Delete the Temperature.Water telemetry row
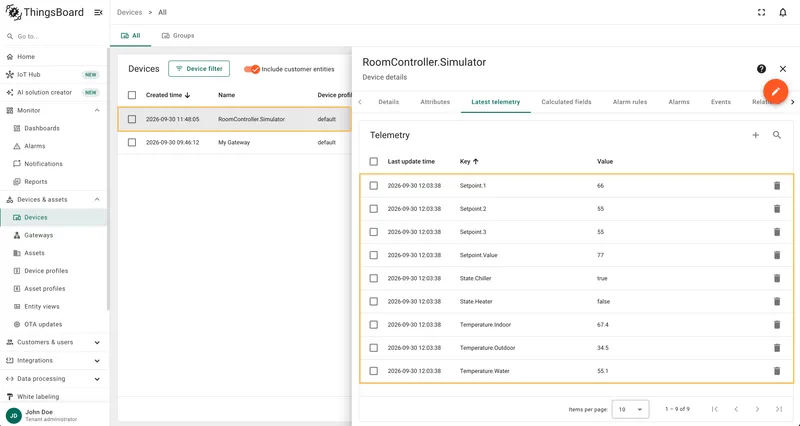The width and height of the screenshot is (800, 426). pyautogui.click(x=777, y=371)
